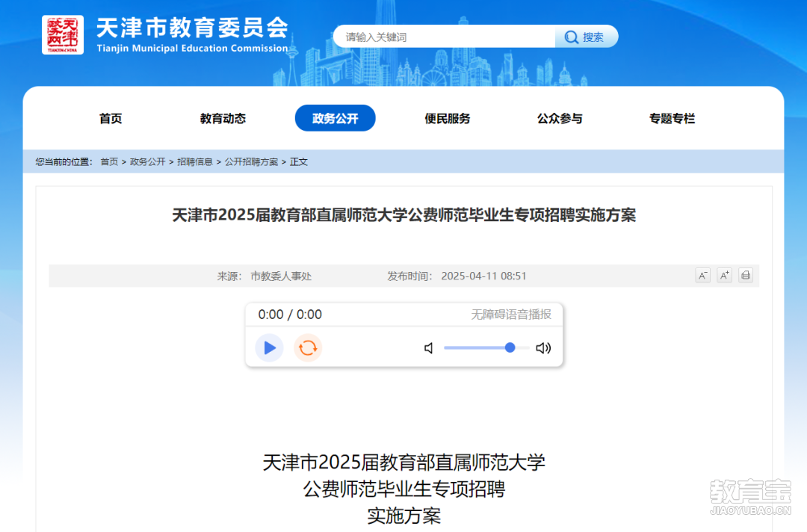Go to 首页 in the breadcrumb
The image size is (807, 532).
[x=109, y=162]
